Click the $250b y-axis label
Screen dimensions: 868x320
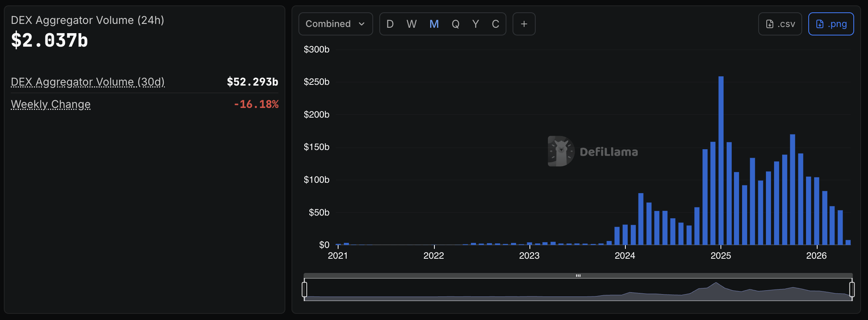pos(317,82)
